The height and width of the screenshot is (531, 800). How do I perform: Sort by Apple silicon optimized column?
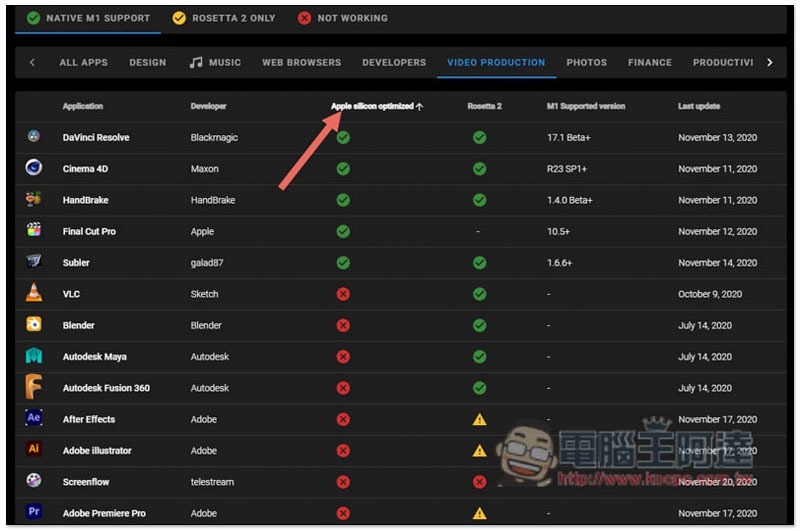[x=377, y=106]
